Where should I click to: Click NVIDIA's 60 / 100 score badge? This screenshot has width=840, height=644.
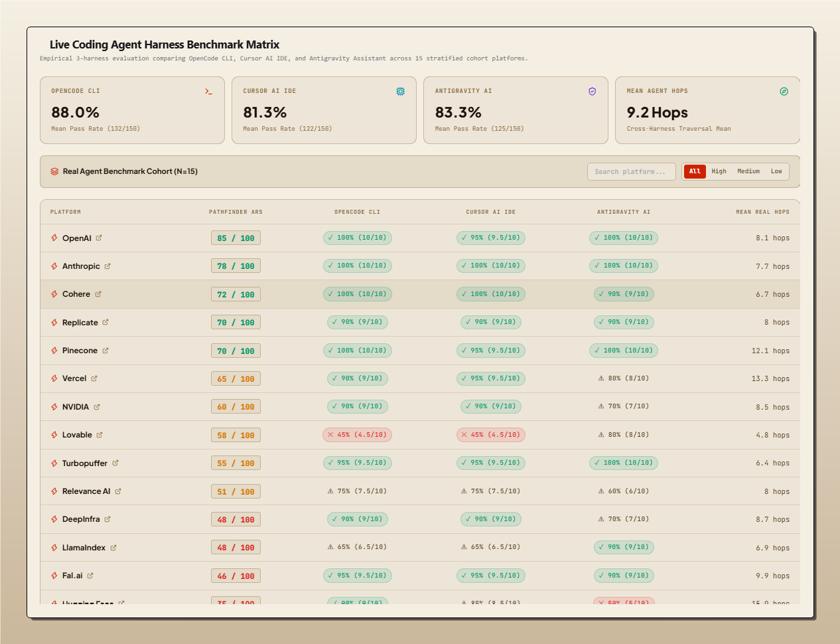pyautogui.click(x=236, y=407)
